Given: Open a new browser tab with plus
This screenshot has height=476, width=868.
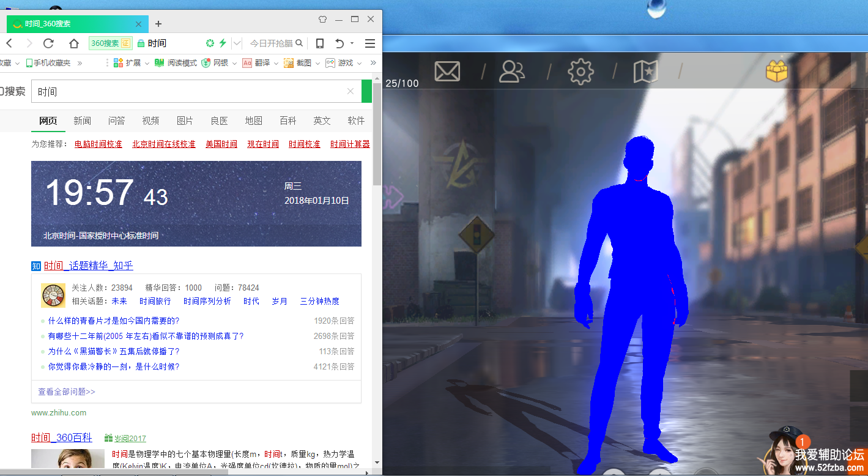Looking at the screenshot, I should pos(158,24).
